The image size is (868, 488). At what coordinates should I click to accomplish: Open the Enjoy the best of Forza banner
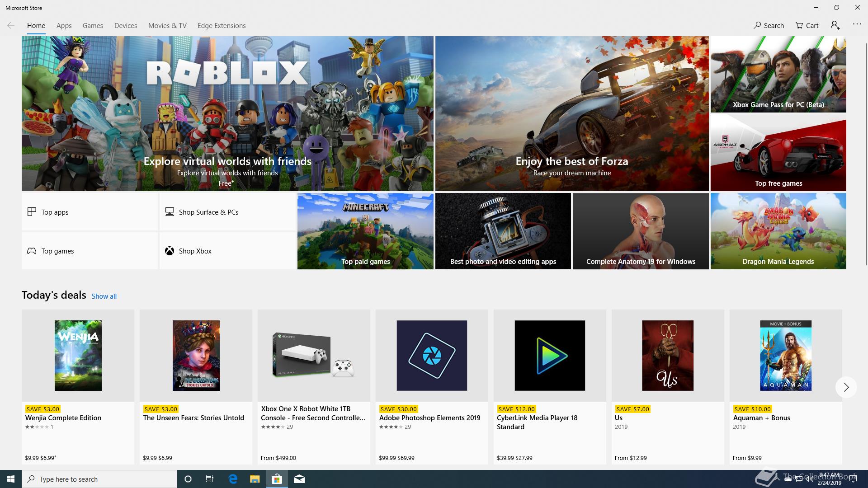[572, 113]
